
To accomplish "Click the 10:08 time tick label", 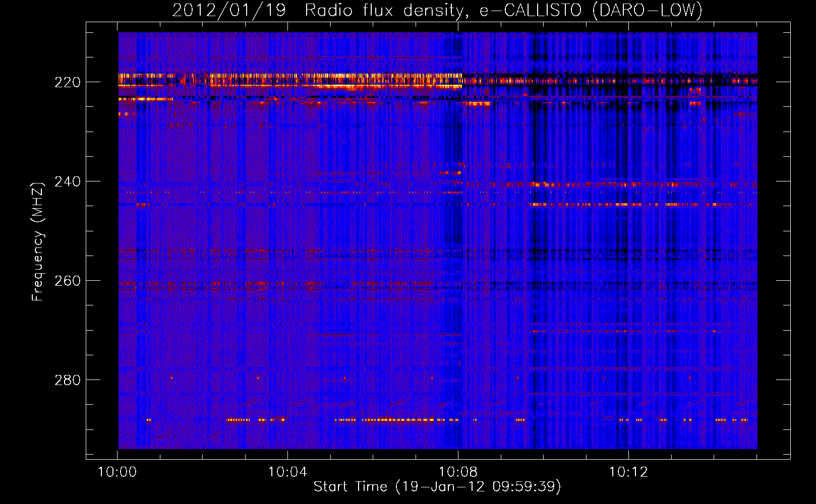I will tap(458, 472).
